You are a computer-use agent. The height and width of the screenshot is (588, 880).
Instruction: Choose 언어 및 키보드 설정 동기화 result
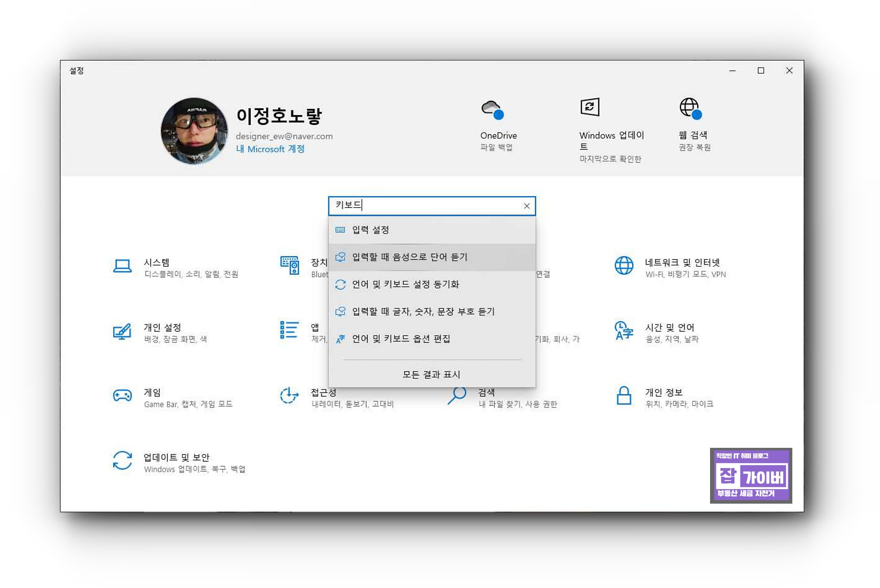coord(405,284)
